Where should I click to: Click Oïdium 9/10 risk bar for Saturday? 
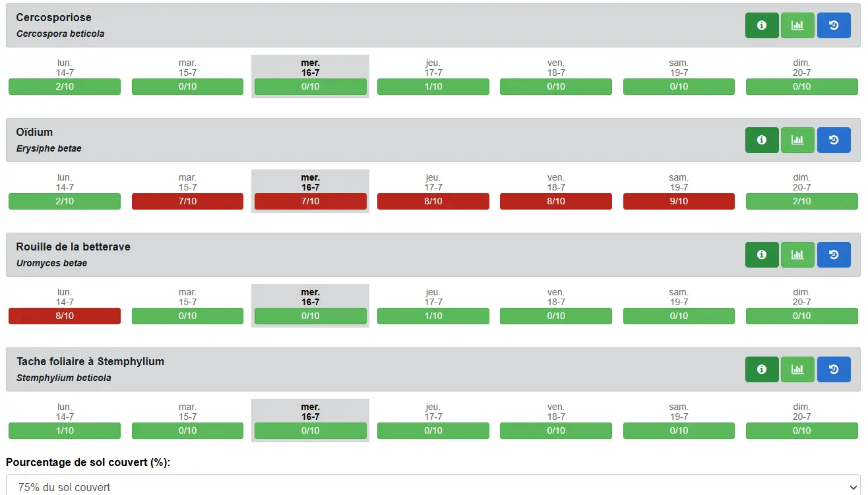click(679, 202)
